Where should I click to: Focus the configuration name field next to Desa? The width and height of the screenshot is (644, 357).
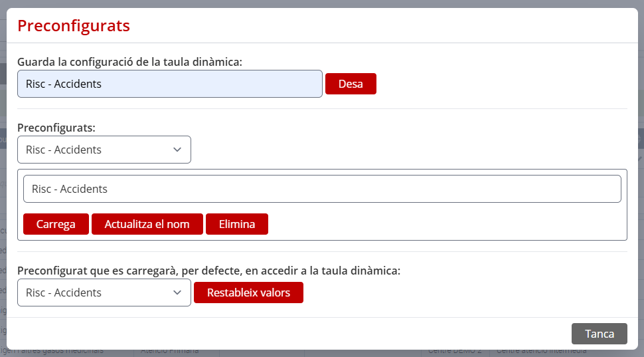pyautogui.click(x=169, y=84)
